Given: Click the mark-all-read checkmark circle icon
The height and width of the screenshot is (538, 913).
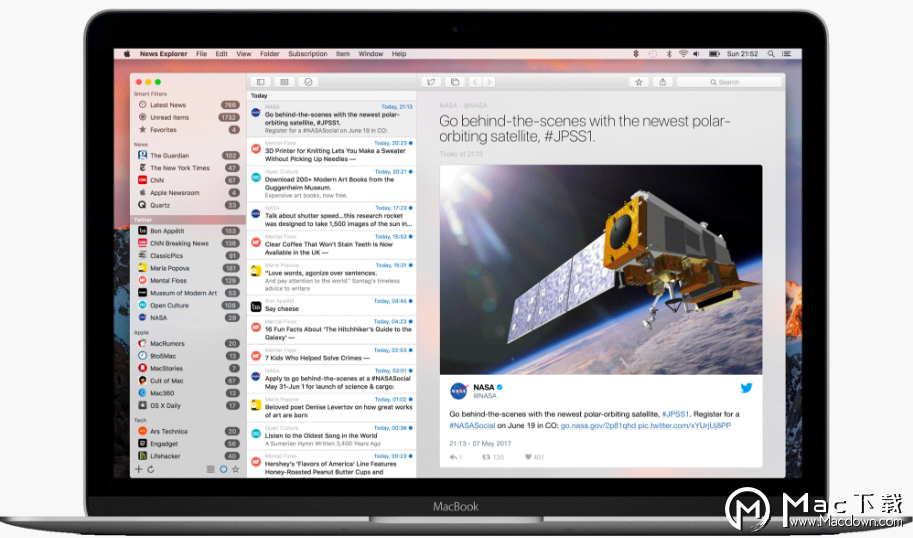Looking at the screenshot, I should point(308,82).
